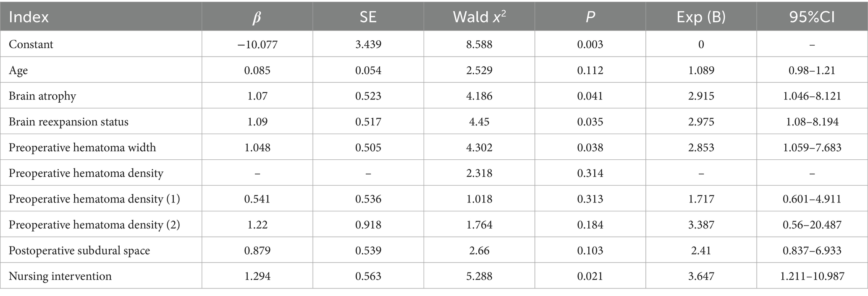This screenshot has height=296, width=868.
Task: Select the 5.288 Wald value cell
Action: [x=479, y=276]
